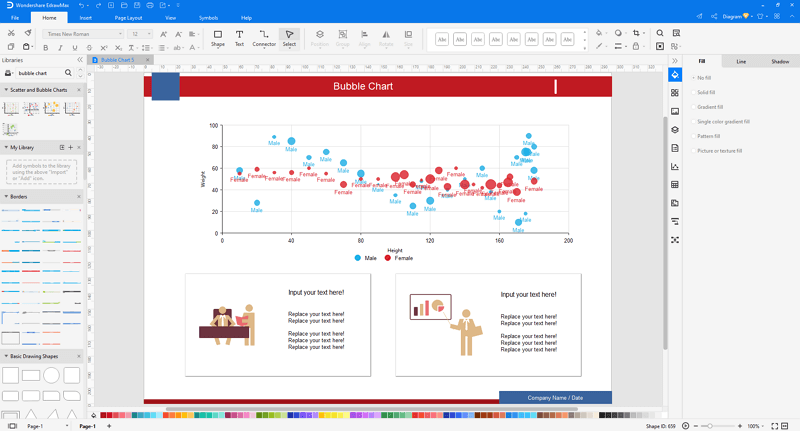Open the Times New Roman font dropdown
This screenshot has height=431, width=800.
(83, 34)
